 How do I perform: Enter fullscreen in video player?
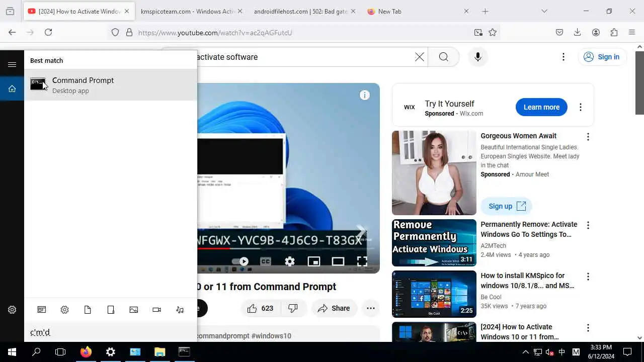tap(362, 261)
